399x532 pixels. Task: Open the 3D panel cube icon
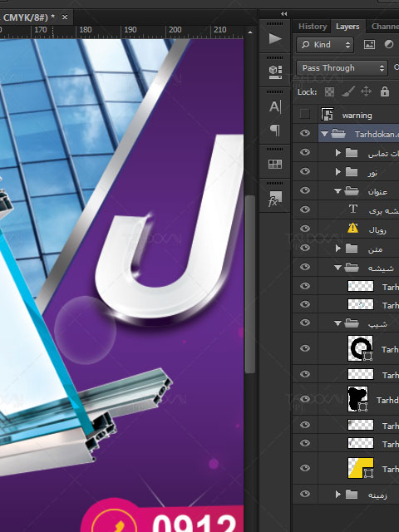pos(275,71)
